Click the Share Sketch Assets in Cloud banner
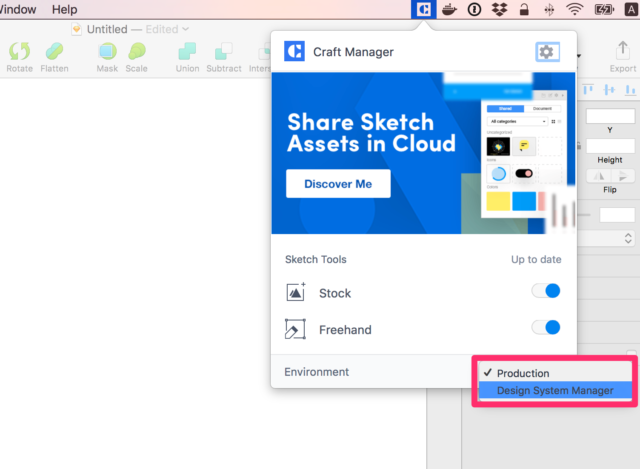This screenshot has height=469, width=640. coord(423,153)
